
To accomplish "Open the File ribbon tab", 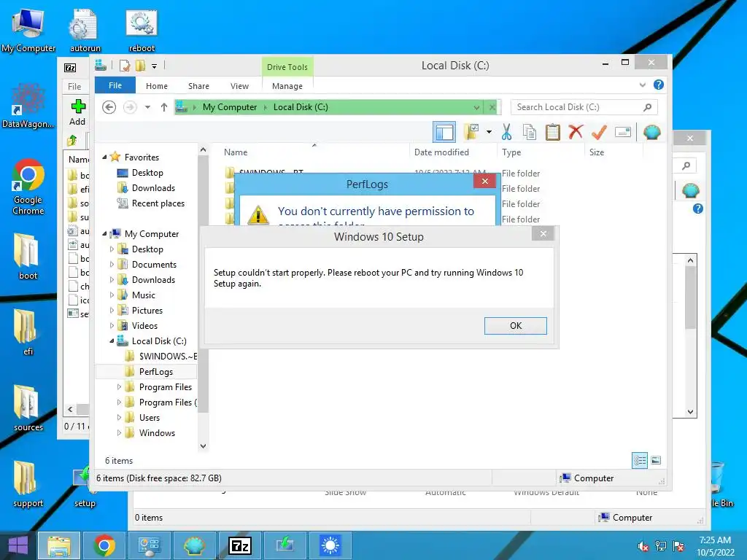I will pos(115,86).
